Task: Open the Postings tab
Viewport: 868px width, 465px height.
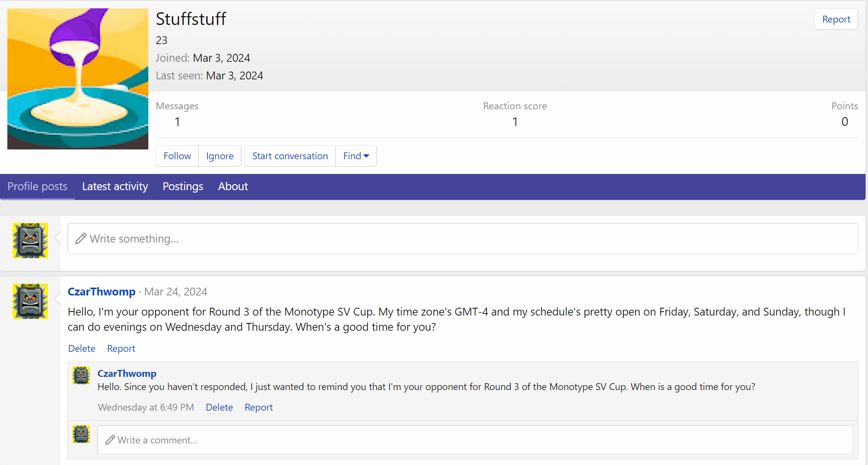Action: click(183, 187)
